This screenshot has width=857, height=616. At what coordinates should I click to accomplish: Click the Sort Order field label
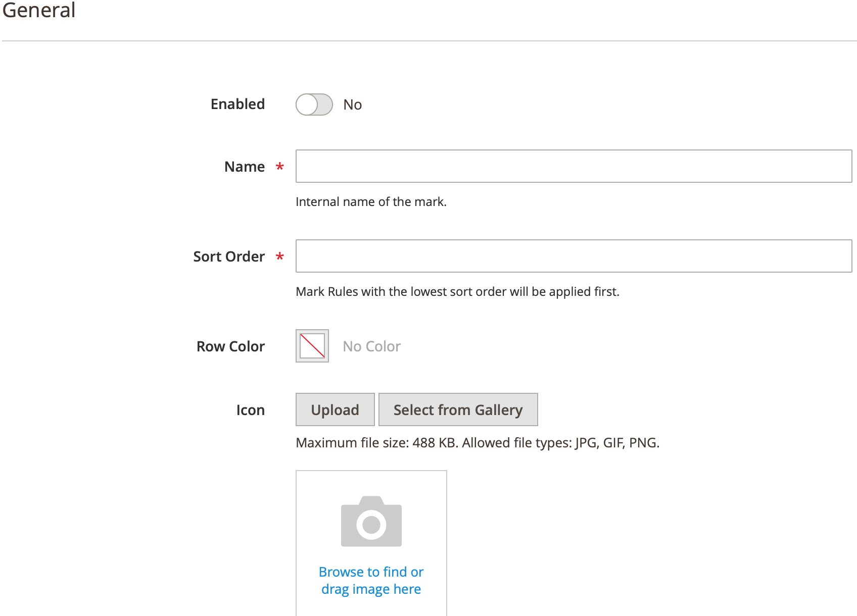229,256
